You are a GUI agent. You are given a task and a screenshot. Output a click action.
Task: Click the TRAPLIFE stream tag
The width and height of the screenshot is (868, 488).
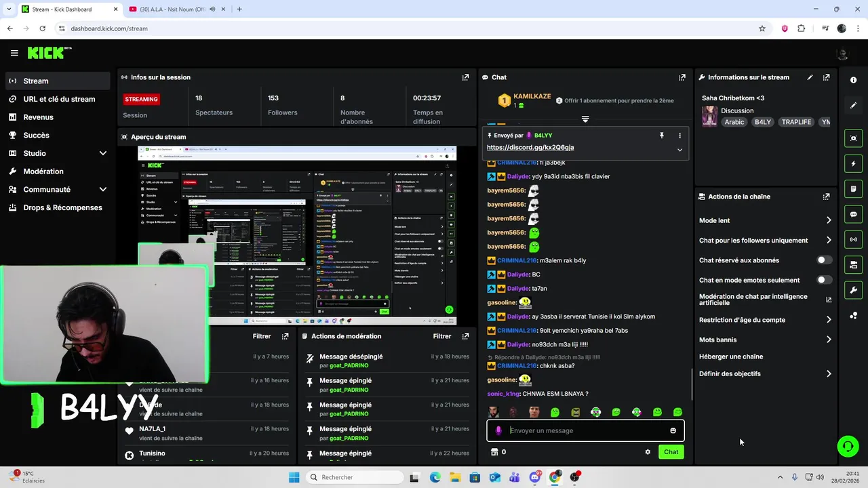(796, 122)
